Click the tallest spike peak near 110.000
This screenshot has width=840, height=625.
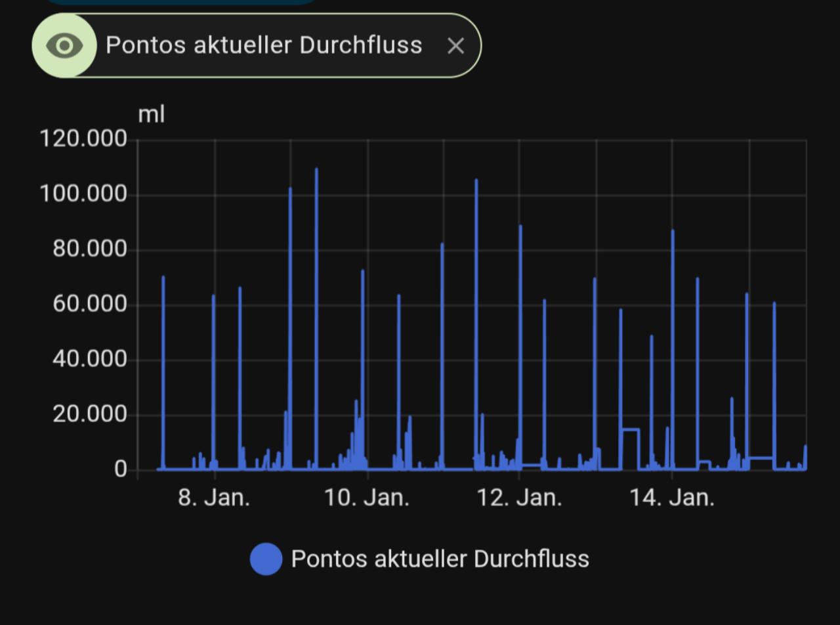click(316, 170)
